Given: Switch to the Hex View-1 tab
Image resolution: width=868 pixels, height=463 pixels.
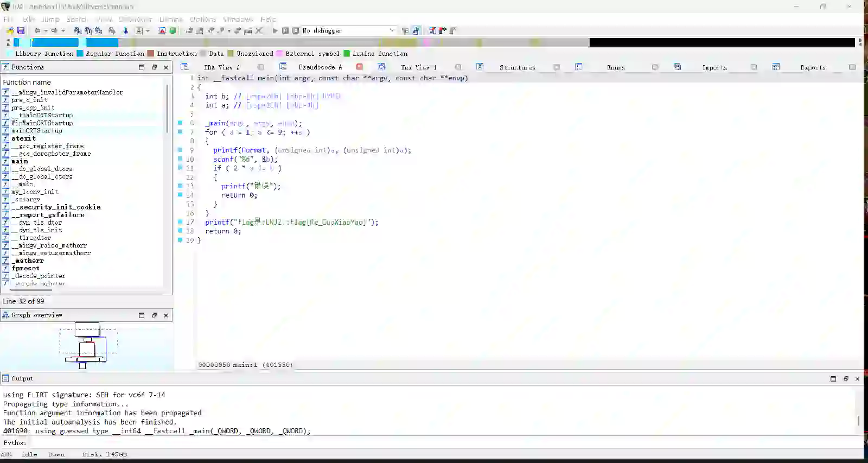Looking at the screenshot, I should point(418,67).
